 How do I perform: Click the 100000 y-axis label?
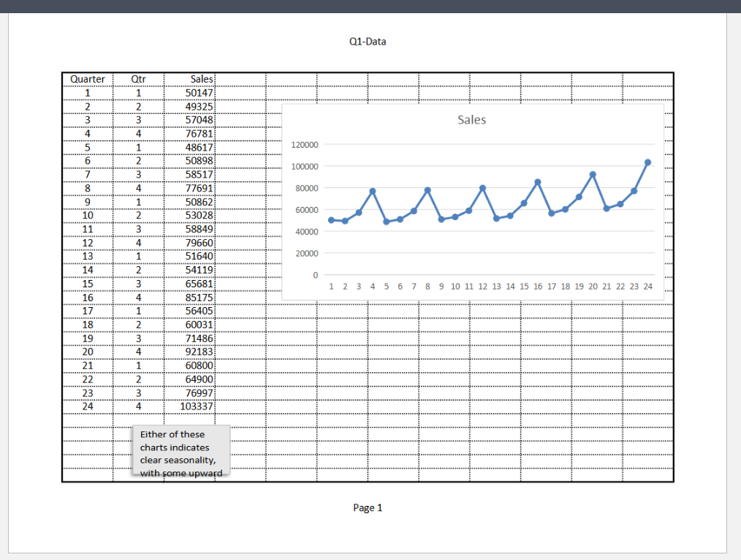click(x=304, y=167)
